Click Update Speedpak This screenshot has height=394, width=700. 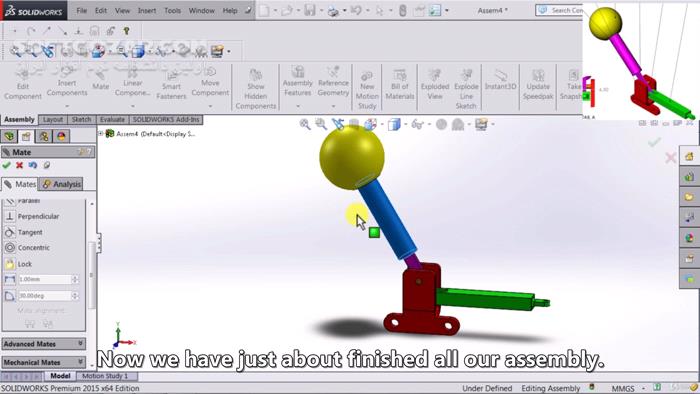click(x=538, y=85)
